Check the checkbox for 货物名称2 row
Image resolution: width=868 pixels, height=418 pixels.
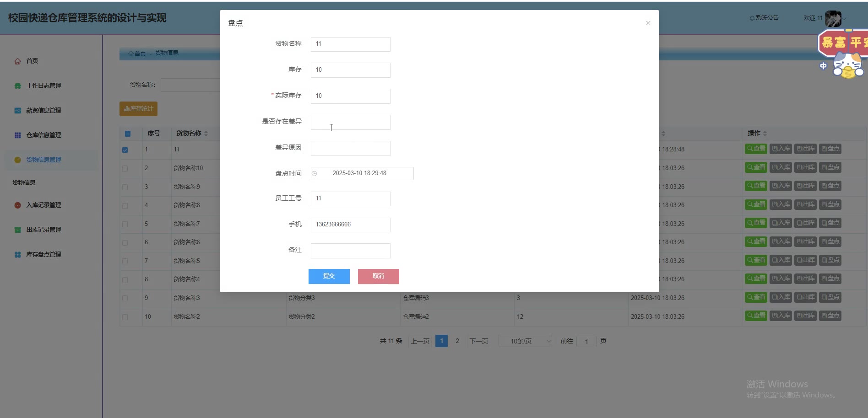coord(125,317)
